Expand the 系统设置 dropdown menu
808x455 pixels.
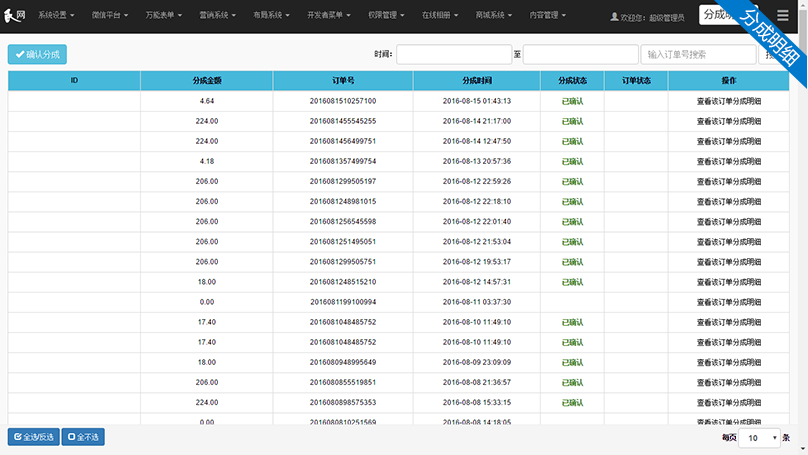click(x=58, y=16)
